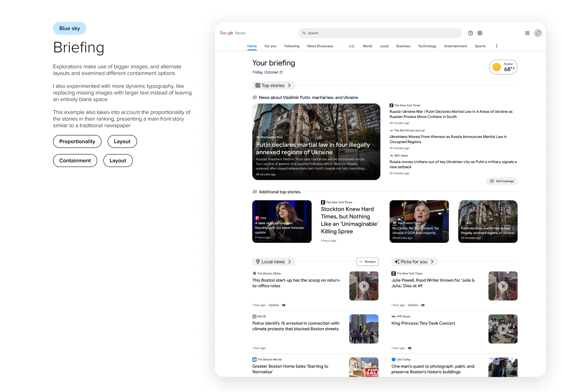Click the Blue sky color chip
Image resolution: width=562 pixels, height=392 pixels.
[x=69, y=28]
